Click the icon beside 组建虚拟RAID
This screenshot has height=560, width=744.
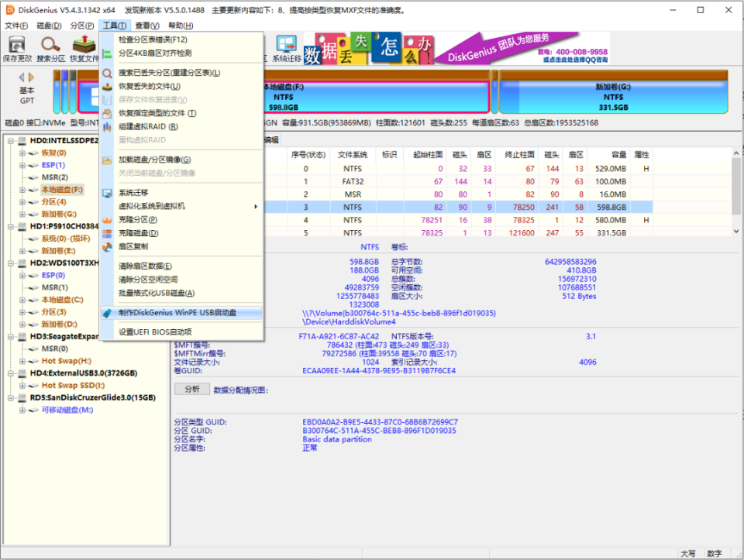(x=108, y=126)
